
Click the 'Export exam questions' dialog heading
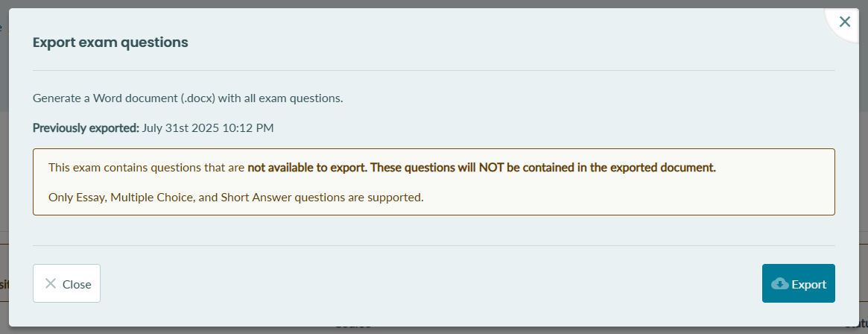coord(111,42)
